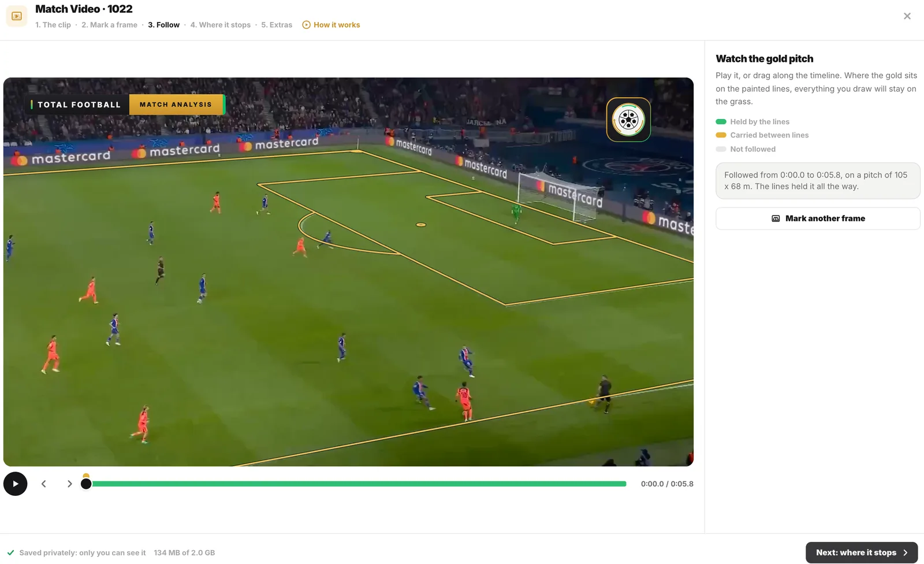Click the Carried between lines legend
The image size is (924, 564).
click(762, 135)
